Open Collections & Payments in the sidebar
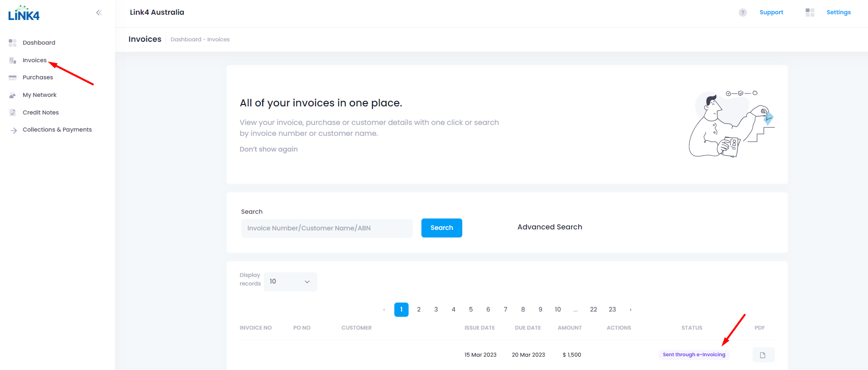The height and width of the screenshot is (370, 868). pyautogui.click(x=57, y=130)
